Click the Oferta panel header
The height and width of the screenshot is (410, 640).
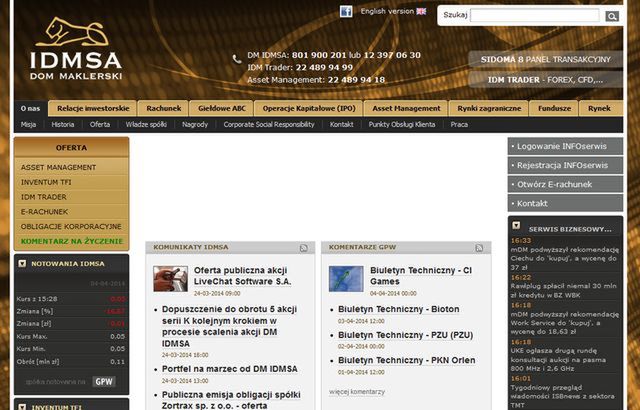pyautogui.click(x=71, y=148)
